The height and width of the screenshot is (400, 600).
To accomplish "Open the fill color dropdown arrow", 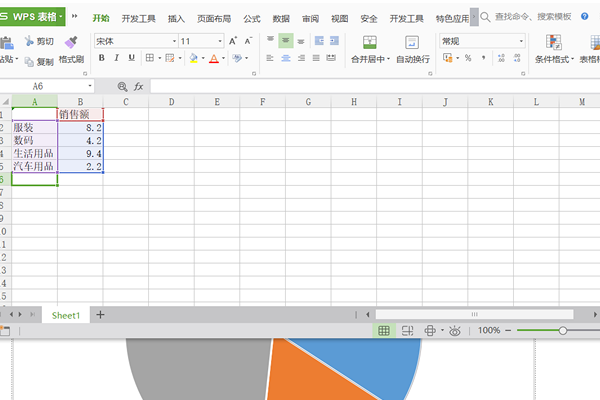I will (x=203, y=59).
